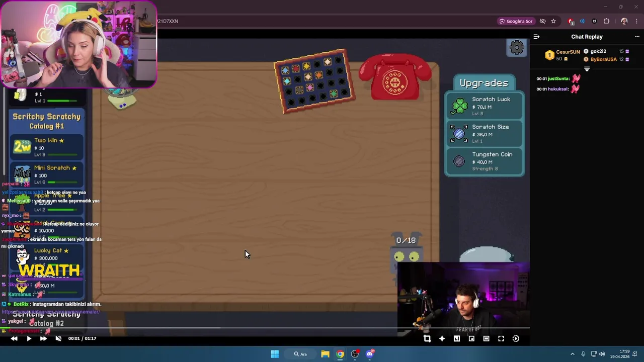Click the Upgrades panel header
This screenshot has width=644, height=362.
(484, 83)
